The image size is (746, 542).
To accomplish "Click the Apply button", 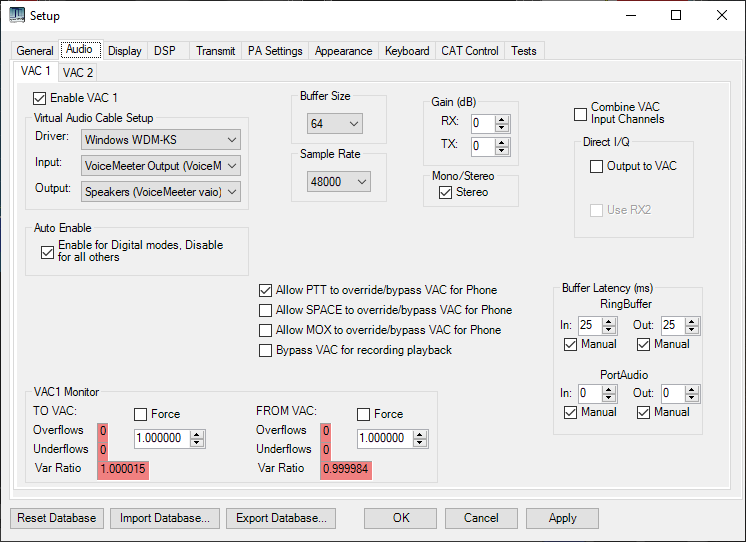I will point(562,518).
